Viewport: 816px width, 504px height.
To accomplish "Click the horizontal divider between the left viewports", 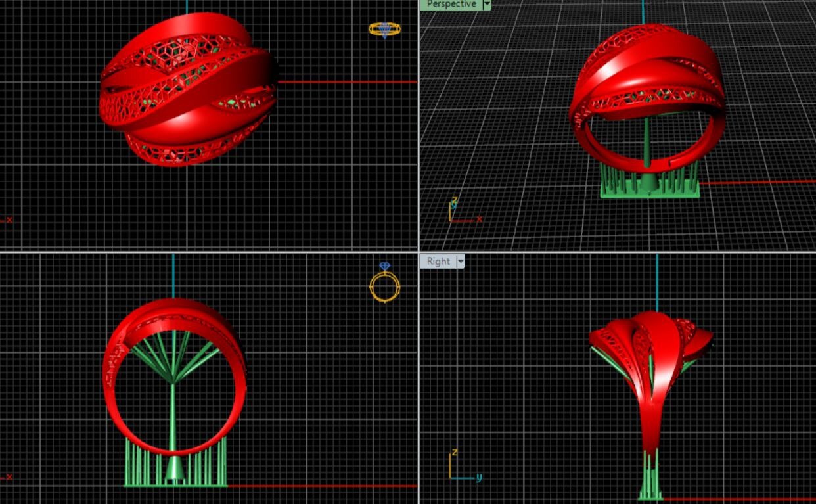I will point(209,252).
